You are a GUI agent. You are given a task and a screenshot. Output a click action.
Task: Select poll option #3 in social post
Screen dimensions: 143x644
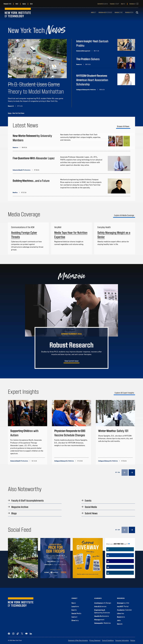pyautogui.click(x=120, y=561)
